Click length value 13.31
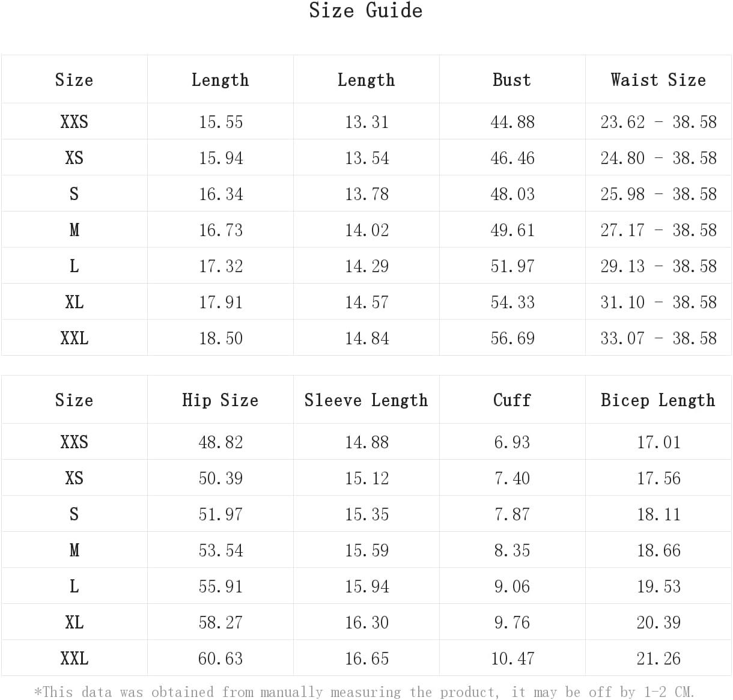Image resolution: width=733 pixels, height=700 pixels. 366,122
